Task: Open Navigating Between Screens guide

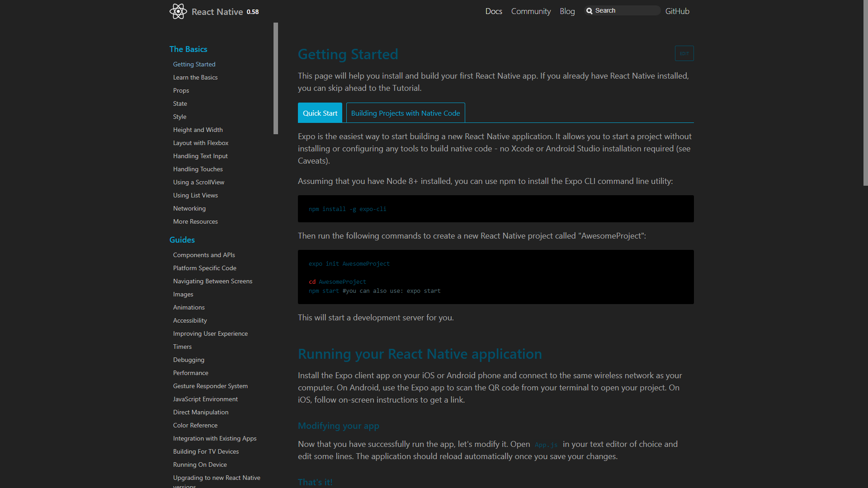Action: [212, 281]
